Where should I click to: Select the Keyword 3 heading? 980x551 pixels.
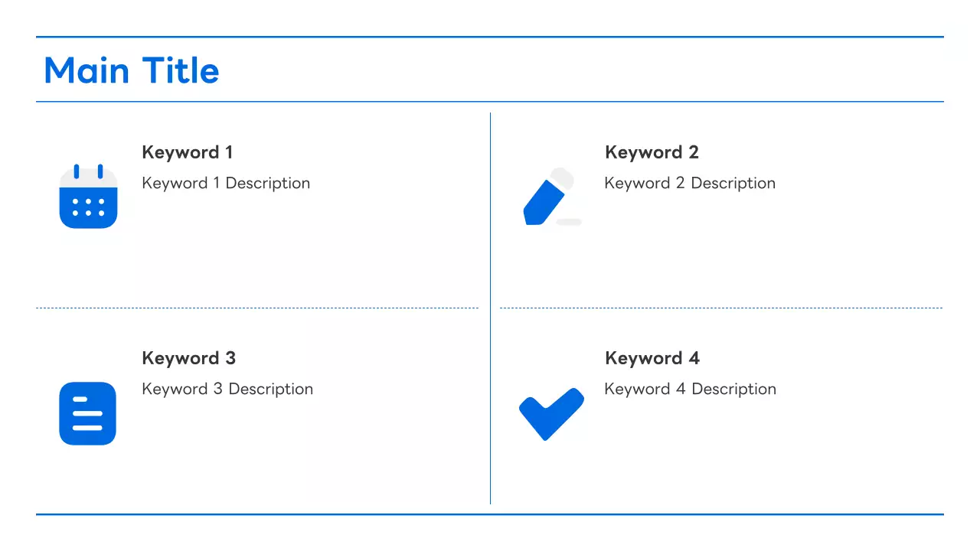point(188,358)
